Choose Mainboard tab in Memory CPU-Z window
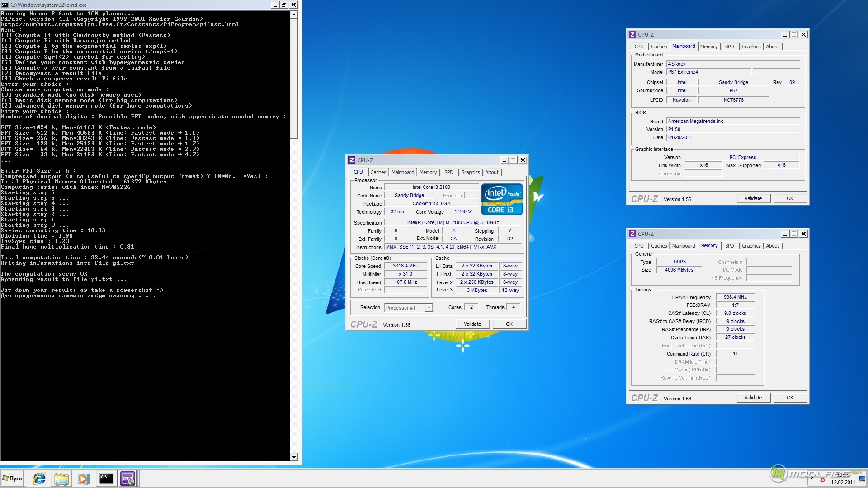 [x=684, y=246]
